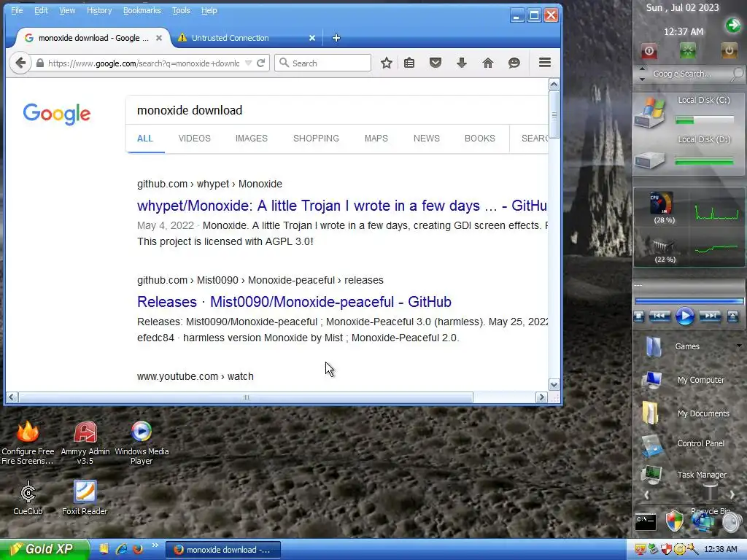The image size is (747, 560).
Task: Click the red shutdown sidebar button
Action: click(649, 50)
